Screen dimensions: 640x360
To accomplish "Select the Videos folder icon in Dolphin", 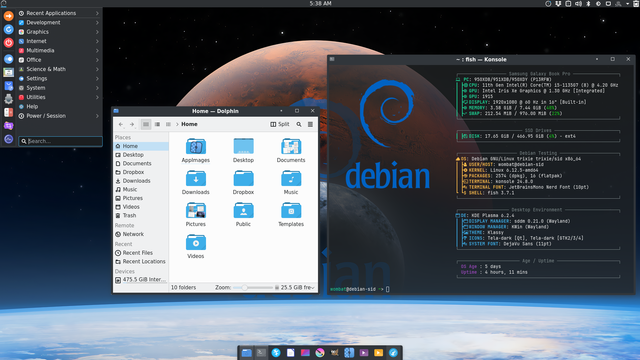I will click(196, 242).
